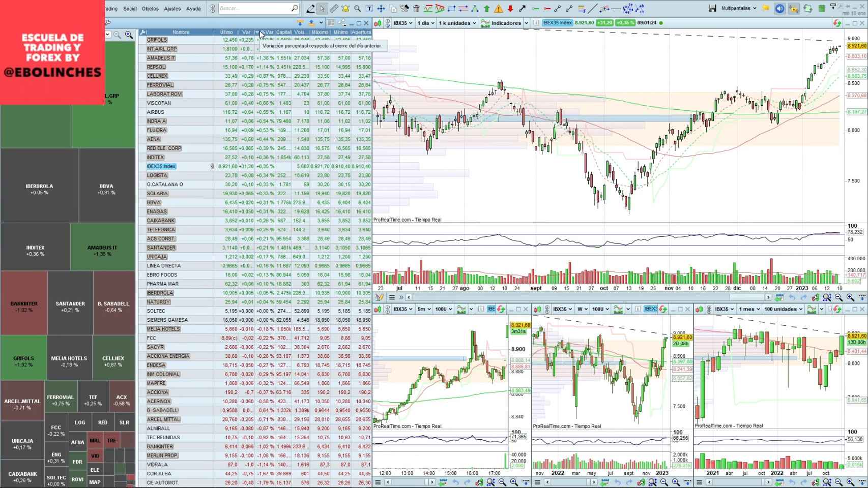Zoom in icon on daily chart bottom bar
This screenshot has width=868, height=488.
pos(850,297)
